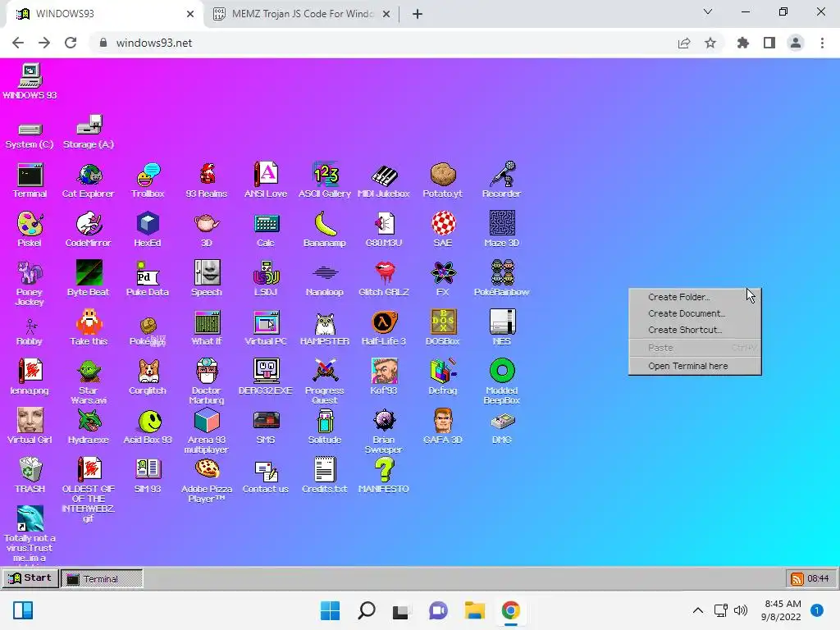The height and width of the screenshot is (630, 840).
Task: Switch to the MEMZ Trojan JS Code tab
Action: [301, 14]
